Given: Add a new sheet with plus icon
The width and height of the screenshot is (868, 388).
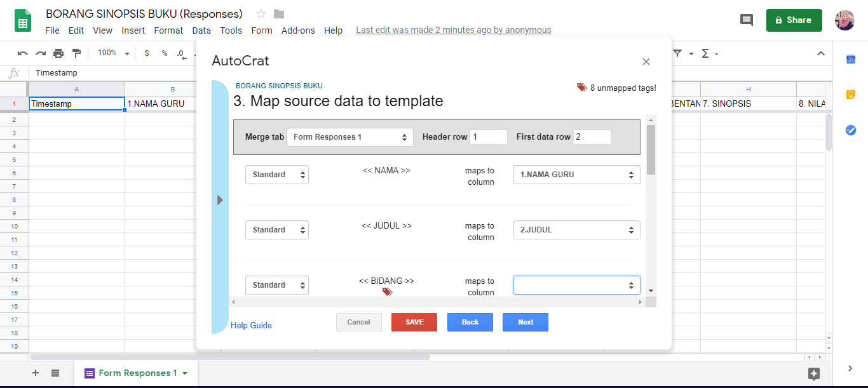Looking at the screenshot, I should click(x=36, y=373).
